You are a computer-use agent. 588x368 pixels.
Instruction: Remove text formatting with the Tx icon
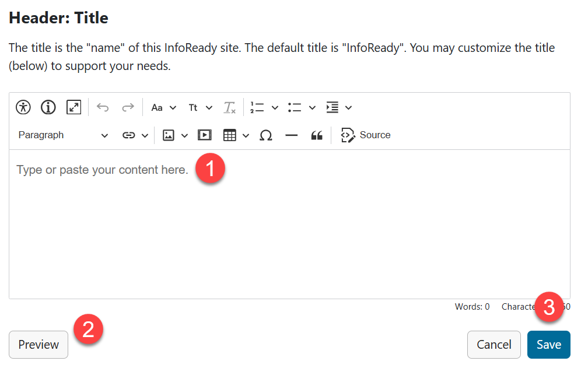coord(229,107)
